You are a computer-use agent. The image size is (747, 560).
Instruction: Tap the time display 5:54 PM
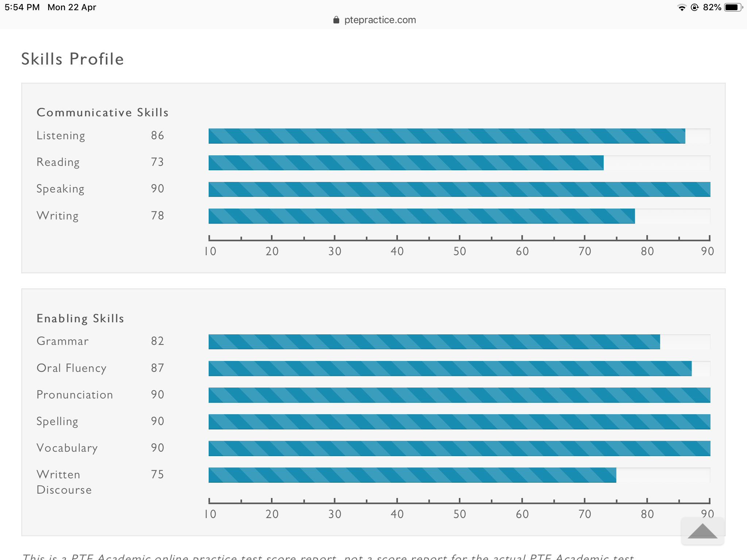click(22, 7)
